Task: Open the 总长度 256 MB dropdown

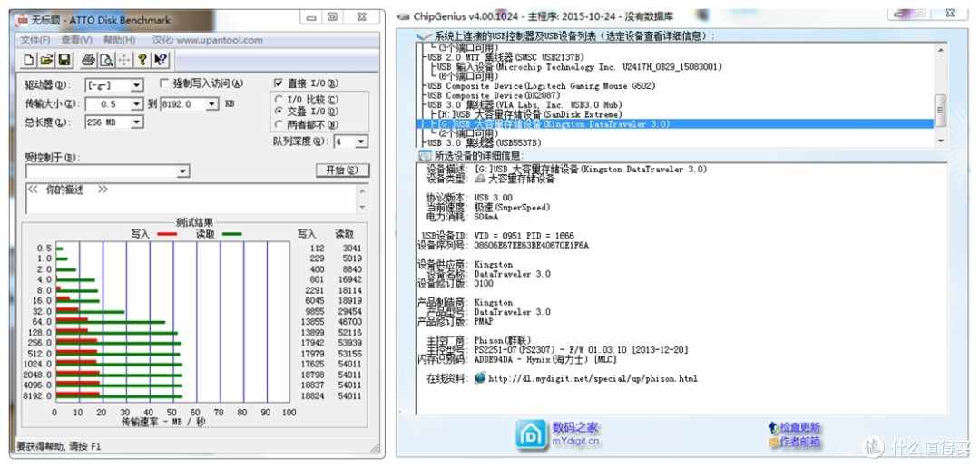Action: (137, 122)
